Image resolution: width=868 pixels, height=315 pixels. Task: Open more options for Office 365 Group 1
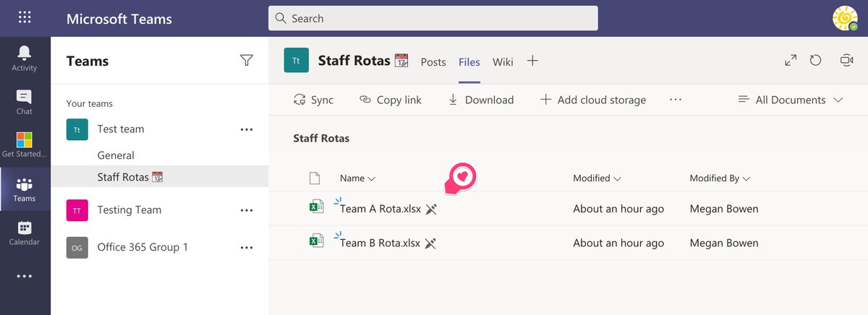tap(247, 247)
